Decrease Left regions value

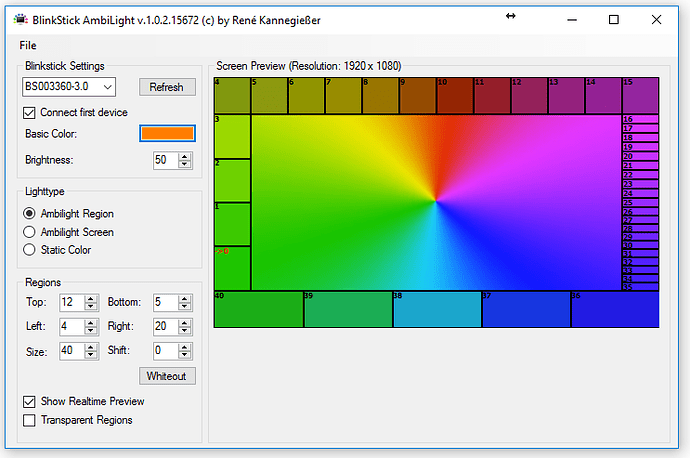[x=91, y=330]
